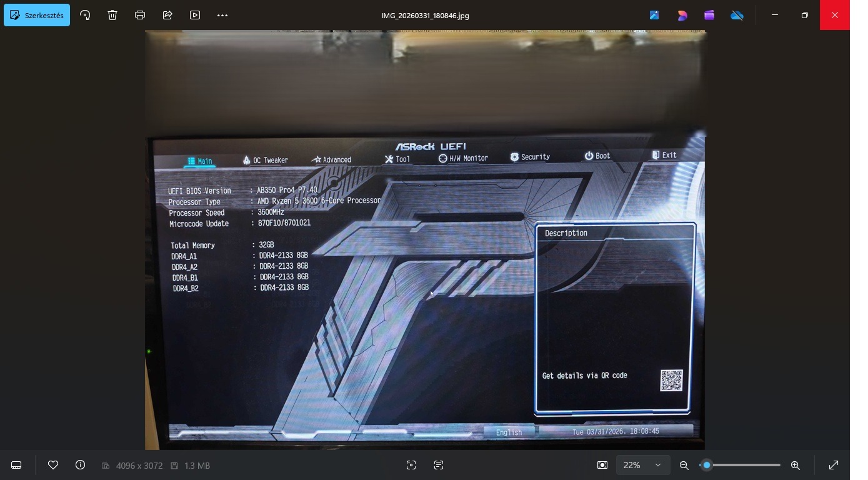Click 'AMD Ryzen 5 3600 6-Core Processor' text
The width and height of the screenshot is (868, 480).
[x=319, y=201]
